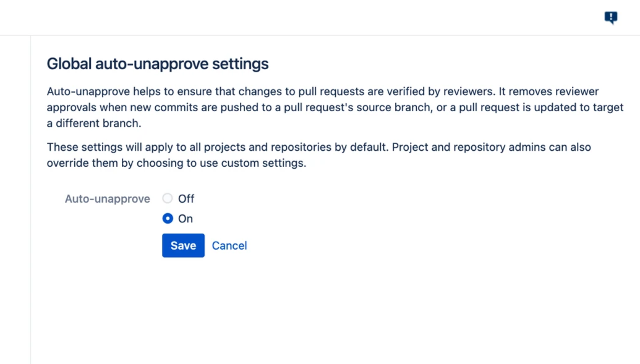Viewport: 640px width, 364px height.
Task: Click the "Off" option label text
Action: 186,198
